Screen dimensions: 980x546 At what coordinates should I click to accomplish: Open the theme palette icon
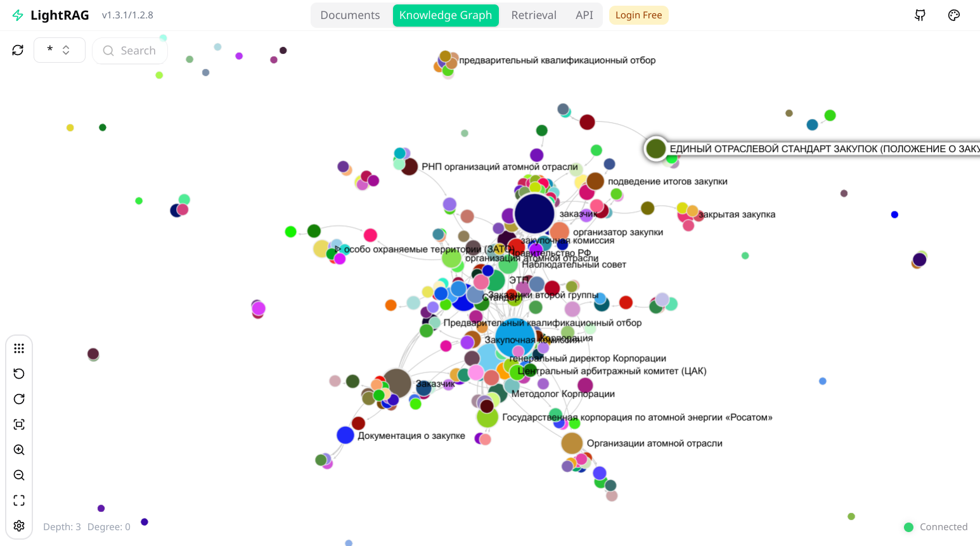click(954, 15)
